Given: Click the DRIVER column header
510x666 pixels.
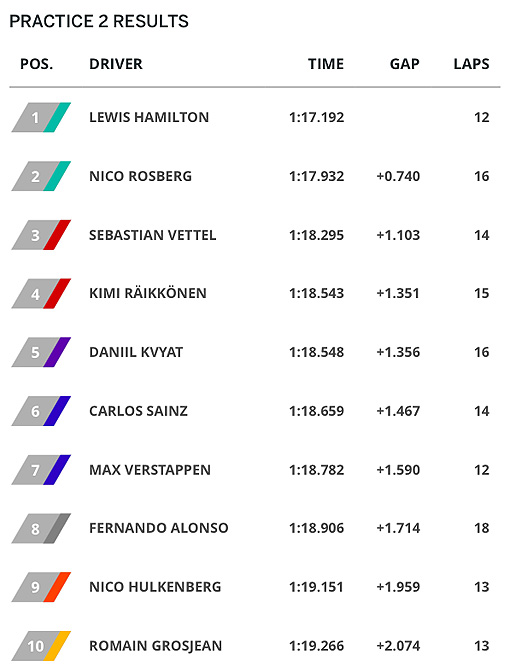Looking at the screenshot, I should click(116, 64).
